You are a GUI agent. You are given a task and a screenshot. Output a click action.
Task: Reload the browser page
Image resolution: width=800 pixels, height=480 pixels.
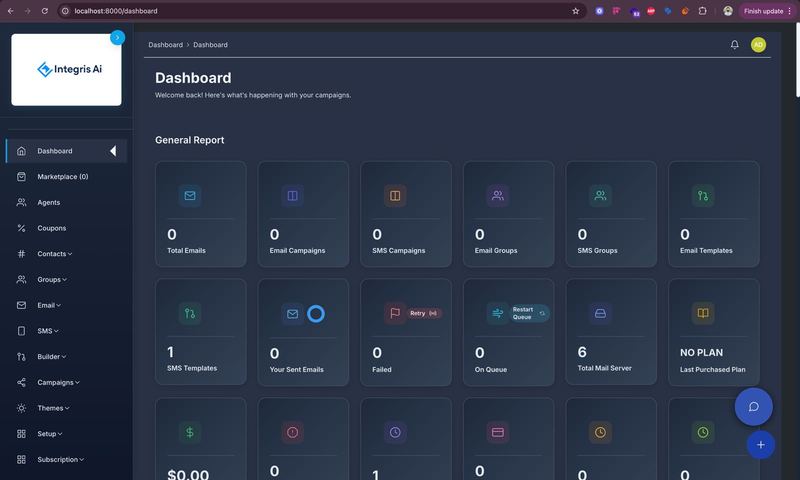click(45, 11)
